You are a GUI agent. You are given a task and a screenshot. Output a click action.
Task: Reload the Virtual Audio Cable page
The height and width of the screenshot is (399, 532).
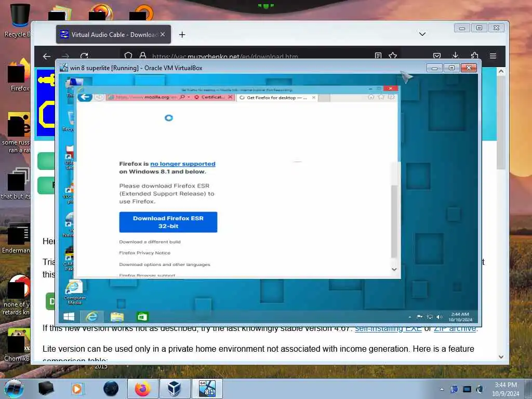point(84,56)
